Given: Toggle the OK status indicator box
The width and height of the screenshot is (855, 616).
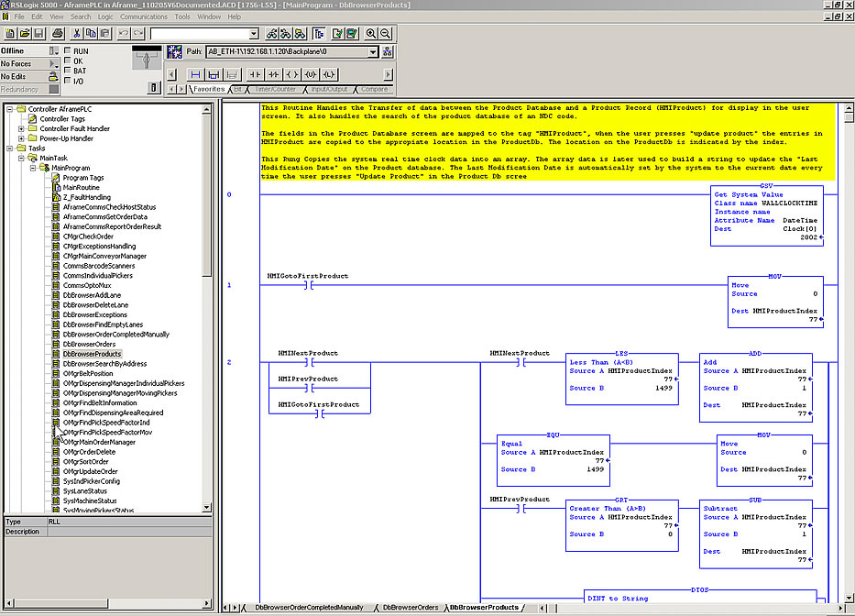Looking at the screenshot, I should [x=68, y=60].
